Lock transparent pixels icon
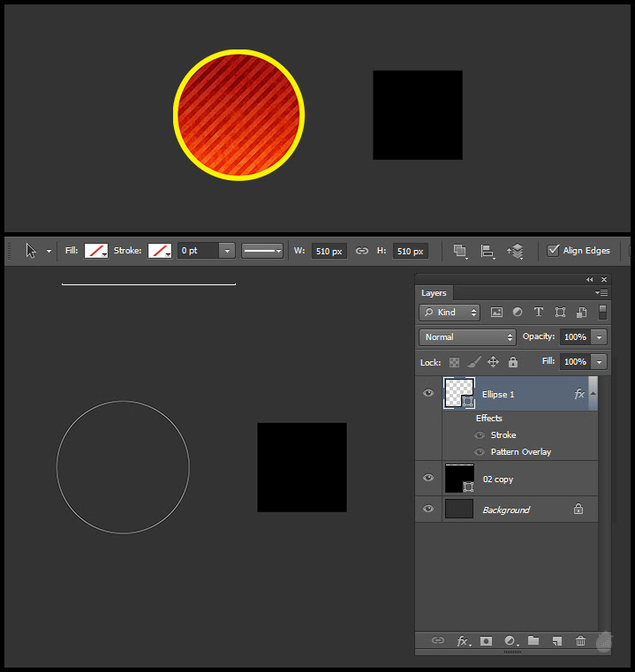Image resolution: width=635 pixels, height=672 pixels. coord(454,363)
